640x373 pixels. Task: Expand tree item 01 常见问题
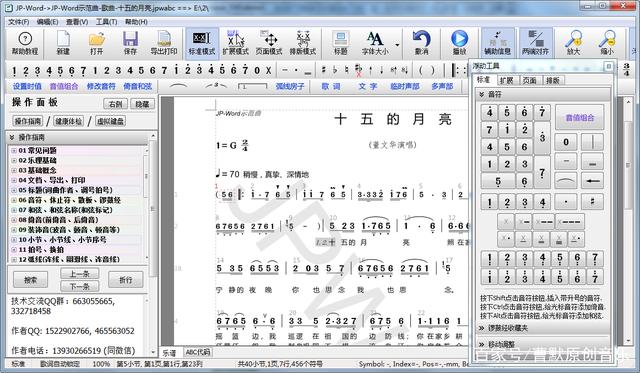[14, 151]
